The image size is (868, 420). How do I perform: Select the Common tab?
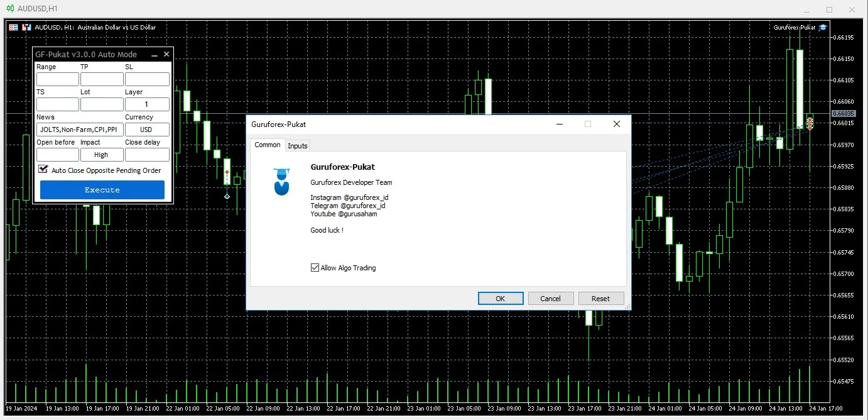click(x=268, y=145)
